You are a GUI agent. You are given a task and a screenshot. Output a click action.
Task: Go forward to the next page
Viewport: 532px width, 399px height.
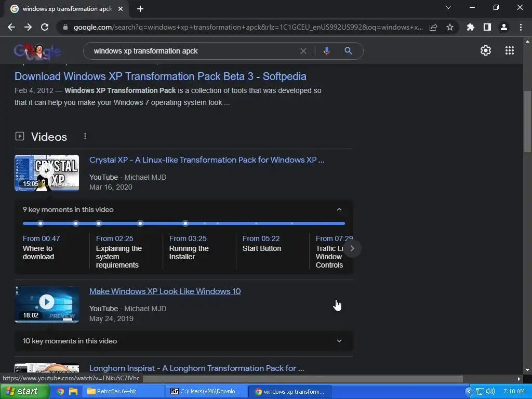[28, 27]
